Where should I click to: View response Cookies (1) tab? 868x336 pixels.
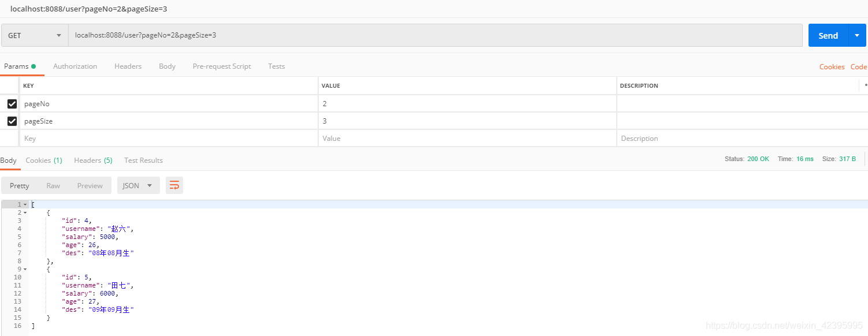(44, 160)
